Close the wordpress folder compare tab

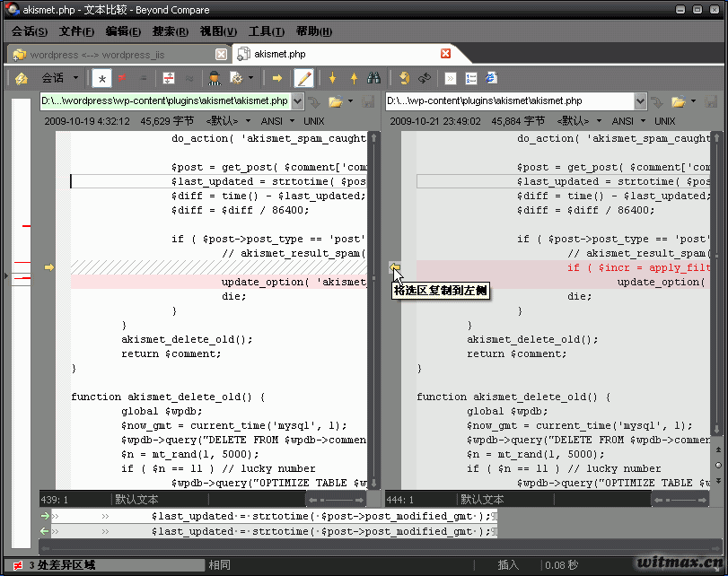click(222, 55)
